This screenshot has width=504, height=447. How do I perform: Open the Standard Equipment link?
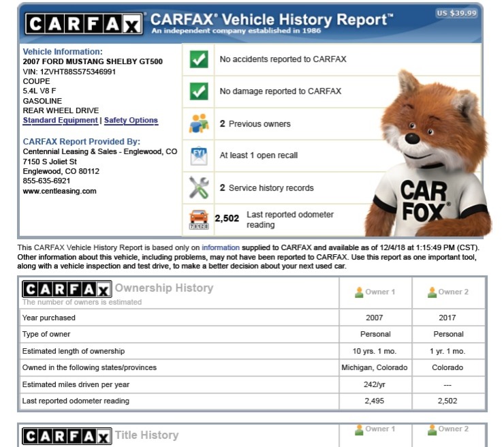click(x=60, y=121)
